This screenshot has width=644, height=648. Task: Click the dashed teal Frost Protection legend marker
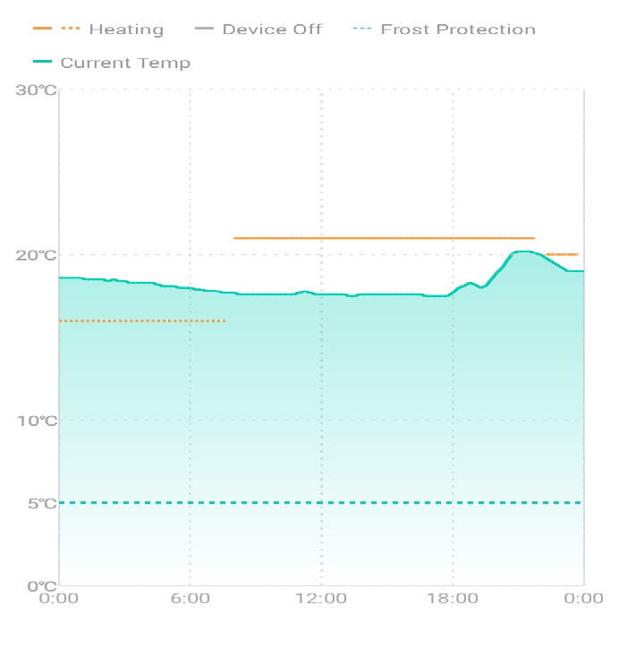pyautogui.click(x=362, y=30)
